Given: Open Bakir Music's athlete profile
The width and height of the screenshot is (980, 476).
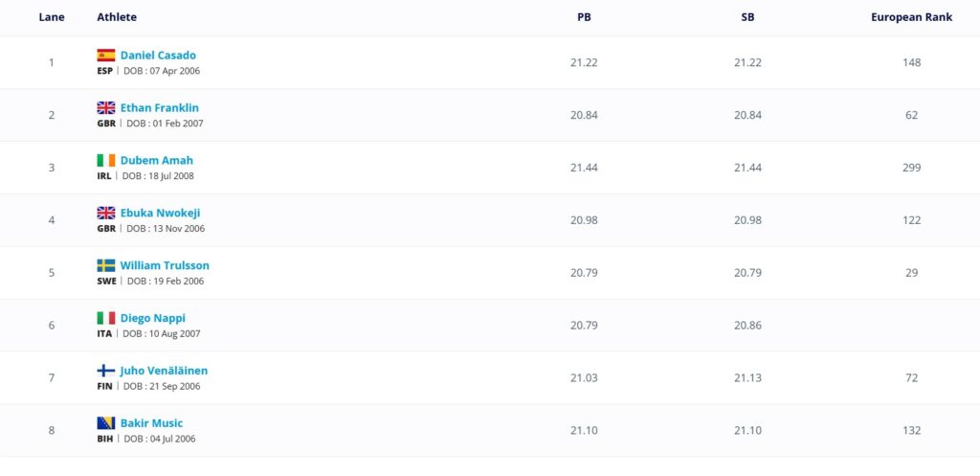Looking at the screenshot, I should (151, 423).
